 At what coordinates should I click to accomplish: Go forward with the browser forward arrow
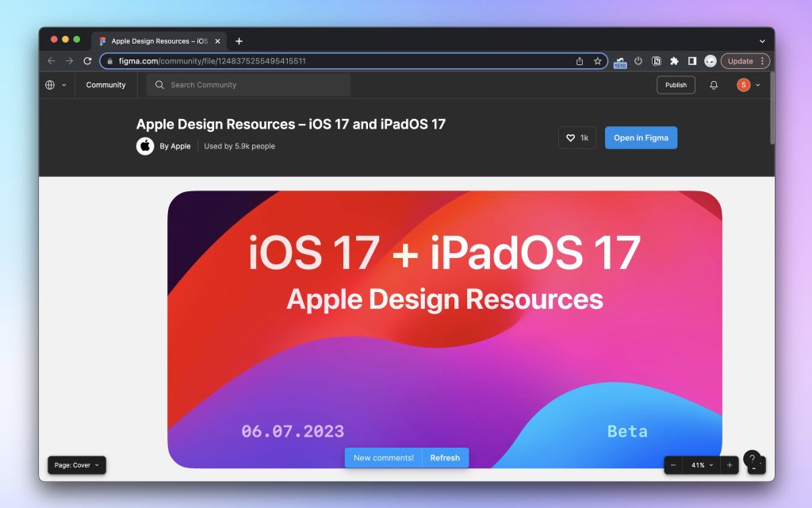tap(70, 61)
